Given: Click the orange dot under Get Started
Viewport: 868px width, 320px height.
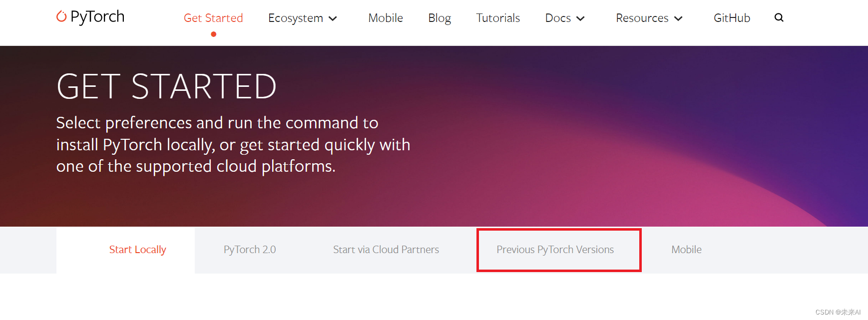Looking at the screenshot, I should pos(213,34).
